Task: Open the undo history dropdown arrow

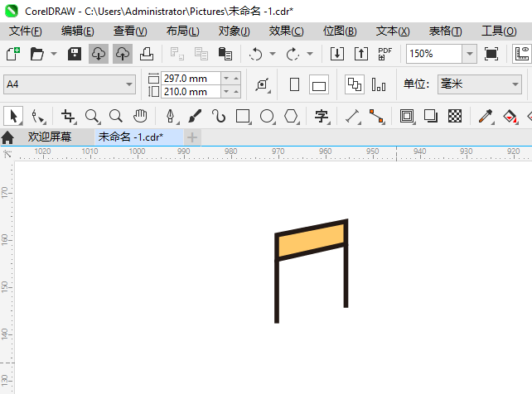Action: pos(273,54)
